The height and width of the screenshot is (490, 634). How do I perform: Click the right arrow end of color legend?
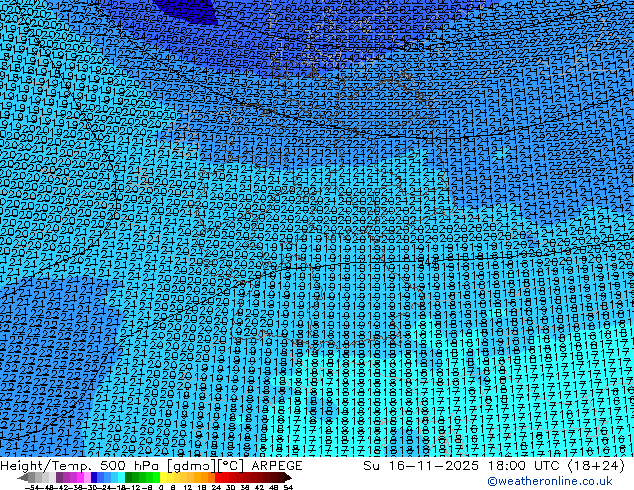(x=288, y=477)
